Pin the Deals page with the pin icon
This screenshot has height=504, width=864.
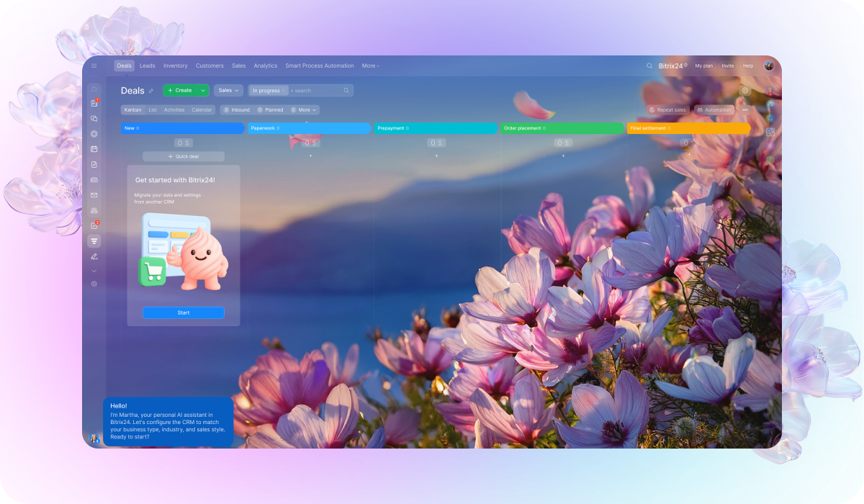[x=151, y=91]
